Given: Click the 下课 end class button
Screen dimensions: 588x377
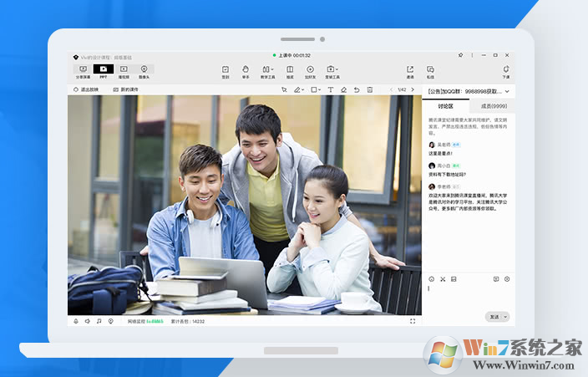Looking at the screenshot, I should 506,71.
